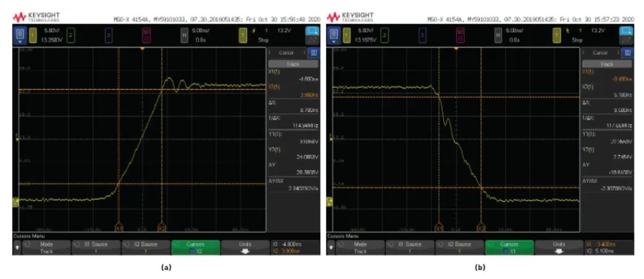The image size is (644, 279).
Task: Click the H horizontal timebase icon on left scope
Action: [x=183, y=35]
